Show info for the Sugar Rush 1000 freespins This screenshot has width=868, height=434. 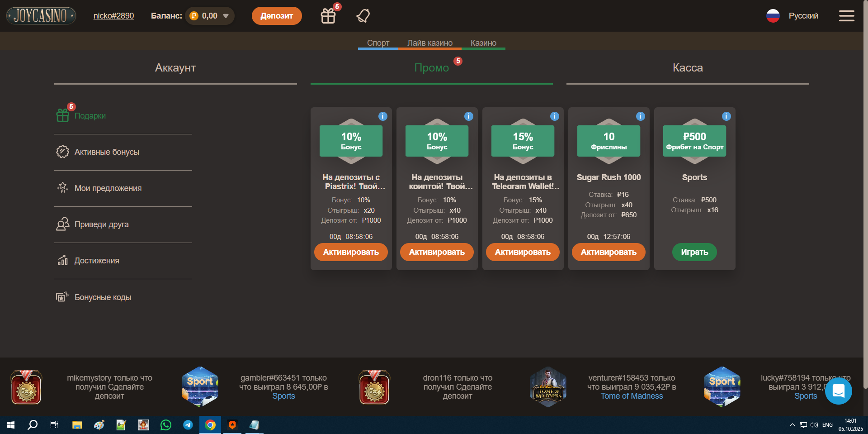(x=640, y=116)
